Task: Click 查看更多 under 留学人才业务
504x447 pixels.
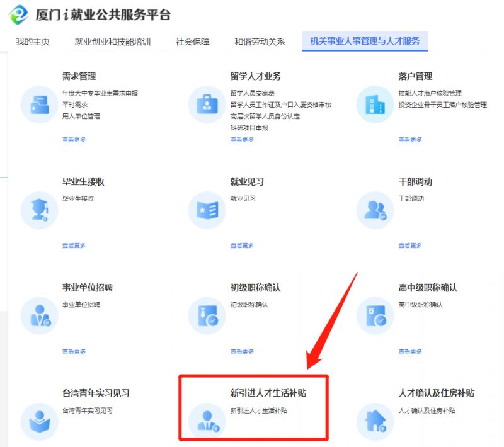Action: pos(242,140)
